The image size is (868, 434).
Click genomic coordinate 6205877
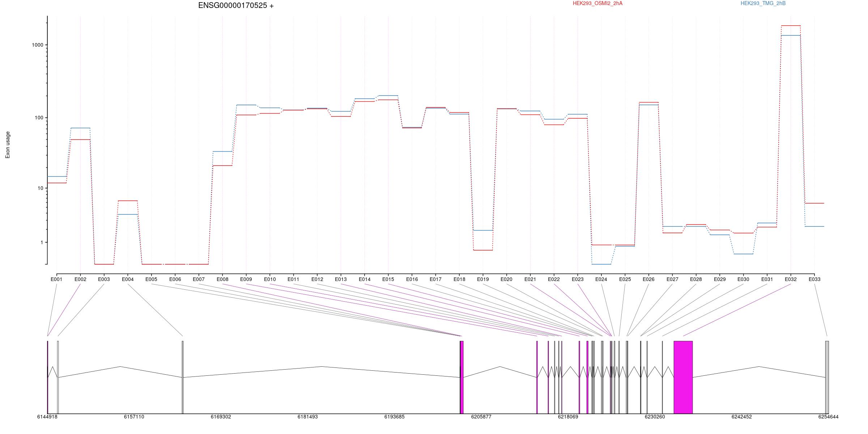481,417
